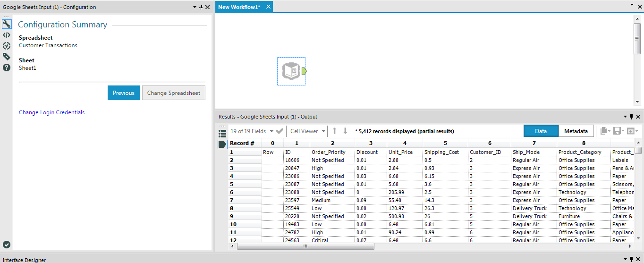
Task: Select the New Workflow1 tab
Action: click(x=239, y=7)
